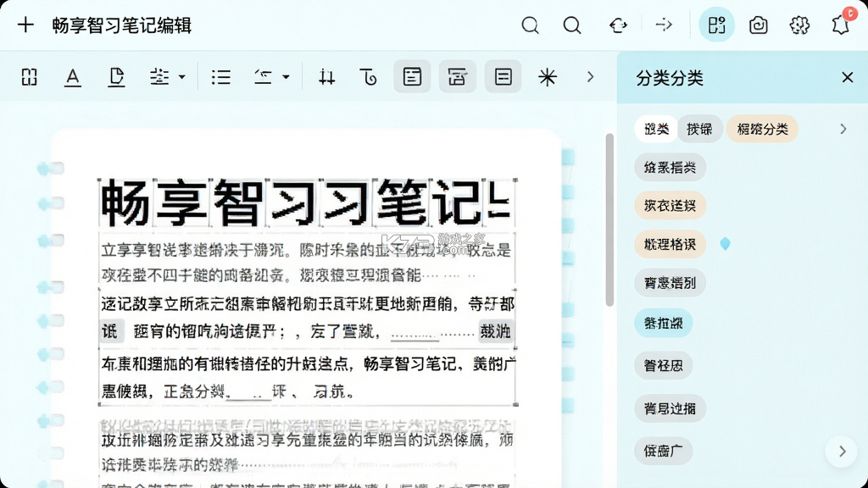
Task: Click the blue highlighted fifth tag
Action: [663, 323]
